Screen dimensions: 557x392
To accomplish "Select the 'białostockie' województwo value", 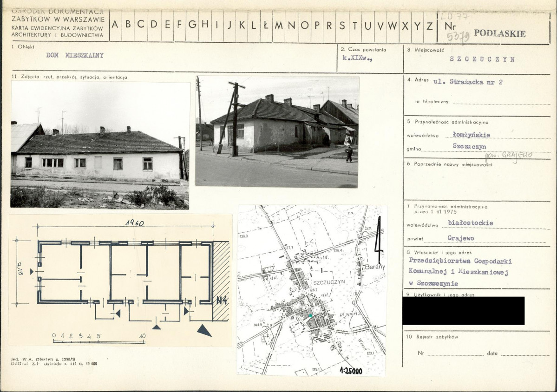I will pyautogui.click(x=471, y=223).
